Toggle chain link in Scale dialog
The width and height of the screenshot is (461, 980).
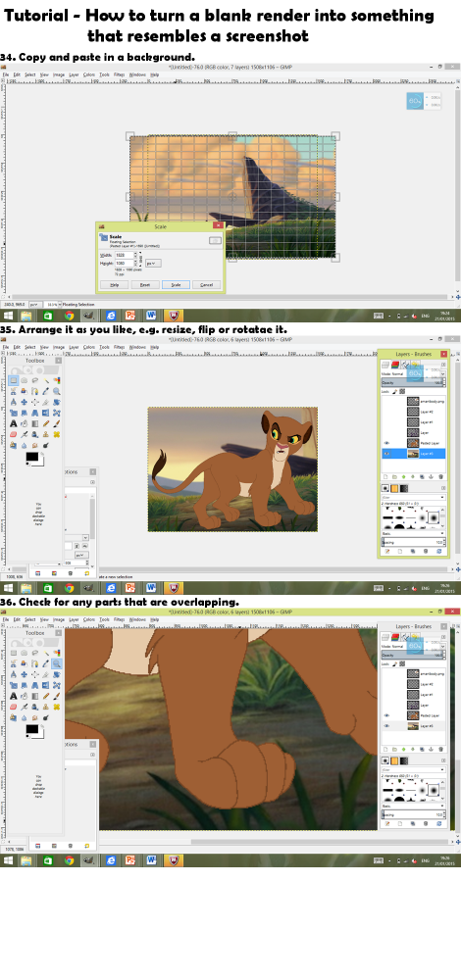140,259
